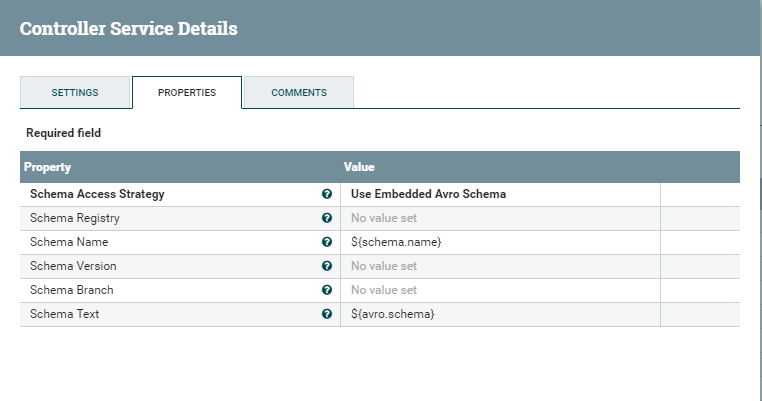
Task: Switch to the Settings tab
Action: pos(75,93)
